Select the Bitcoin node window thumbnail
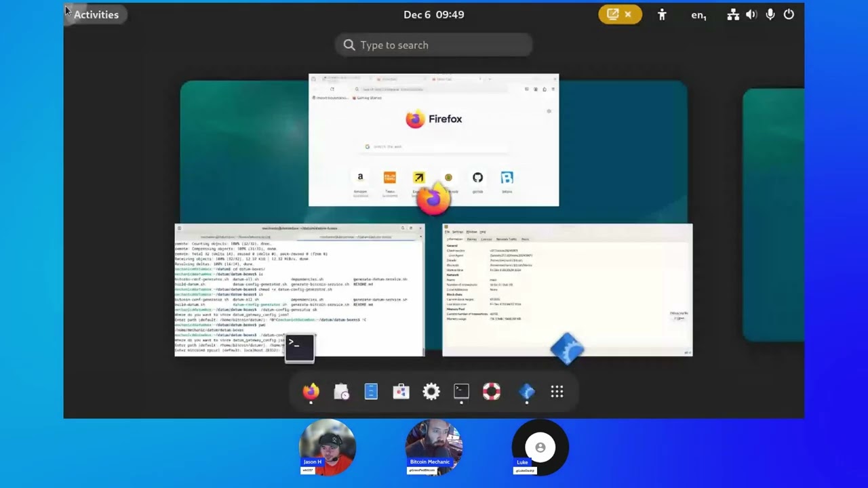This screenshot has width=868, height=488. point(567,289)
